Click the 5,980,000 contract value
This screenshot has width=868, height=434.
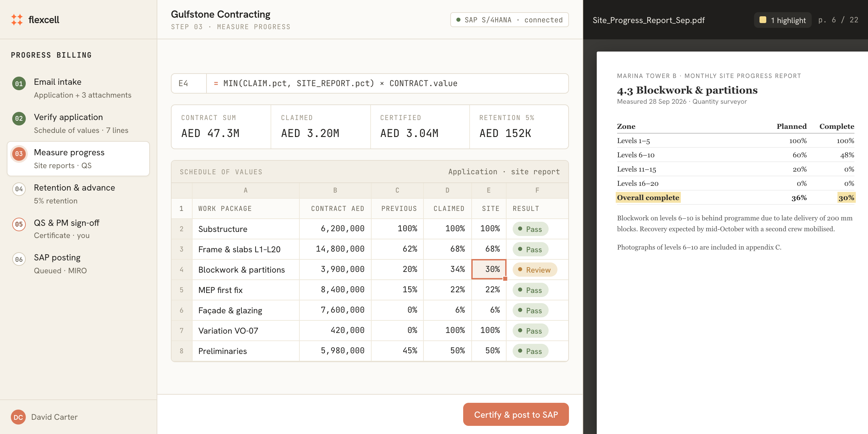pyautogui.click(x=335, y=351)
